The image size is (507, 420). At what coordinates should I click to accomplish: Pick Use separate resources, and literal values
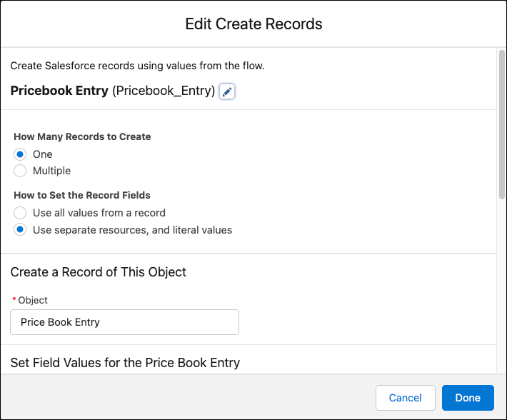20,230
